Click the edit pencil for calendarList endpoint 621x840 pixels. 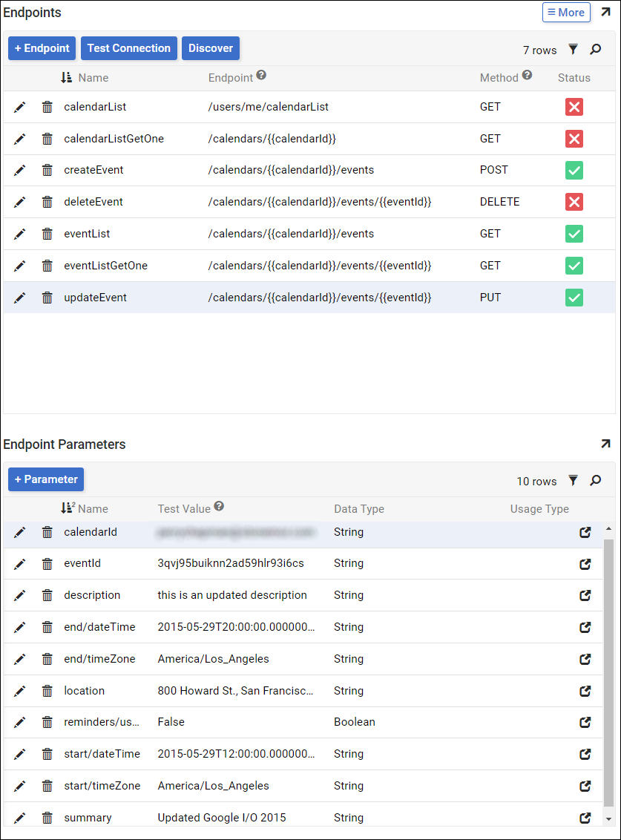pos(20,107)
